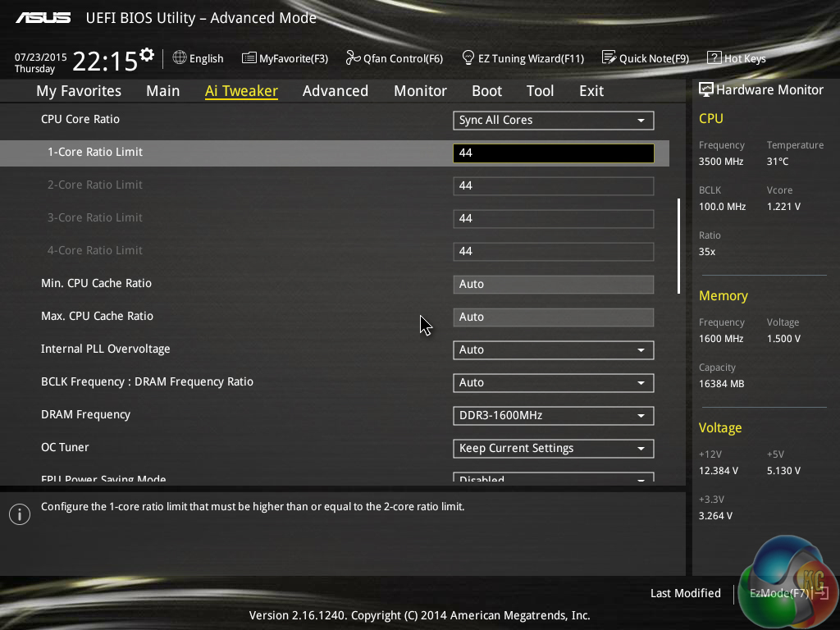Viewport: 840px width, 630px height.
Task: Click the settings list scrollbar
Action: pos(678,246)
